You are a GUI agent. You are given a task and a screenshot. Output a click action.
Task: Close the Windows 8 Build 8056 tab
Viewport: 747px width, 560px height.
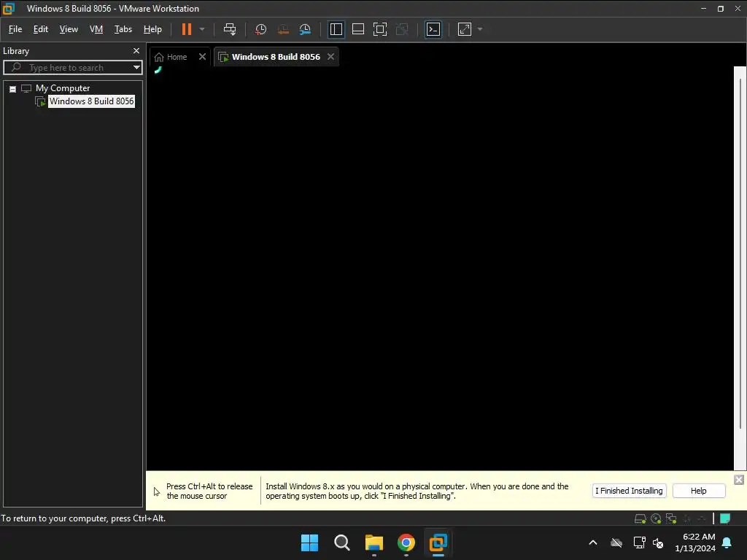coord(330,57)
